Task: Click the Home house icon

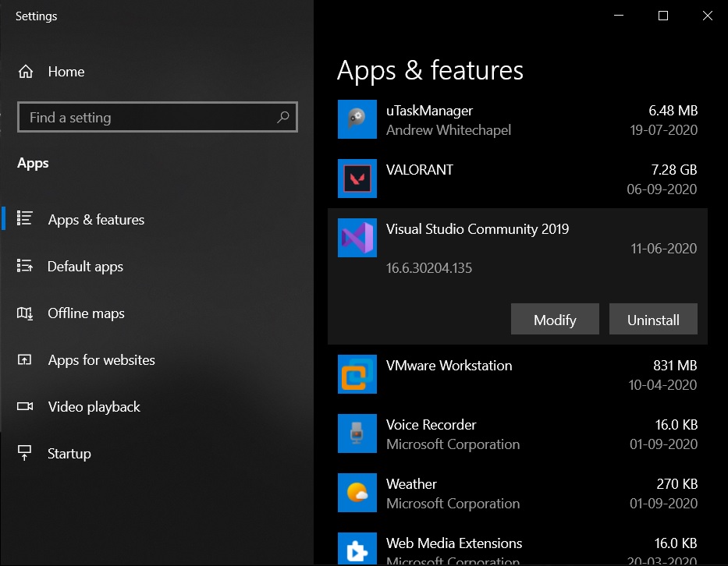Action: [x=26, y=72]
